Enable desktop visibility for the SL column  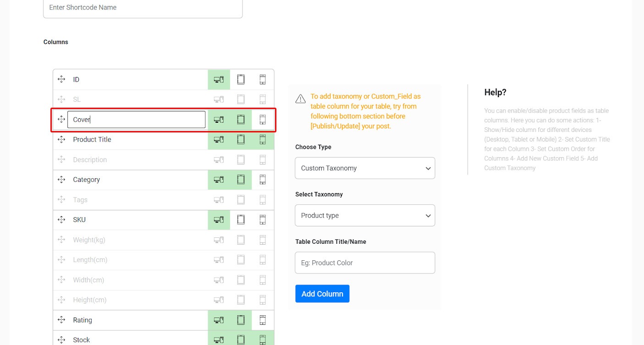pyautogui.click(x=219, y=99)
